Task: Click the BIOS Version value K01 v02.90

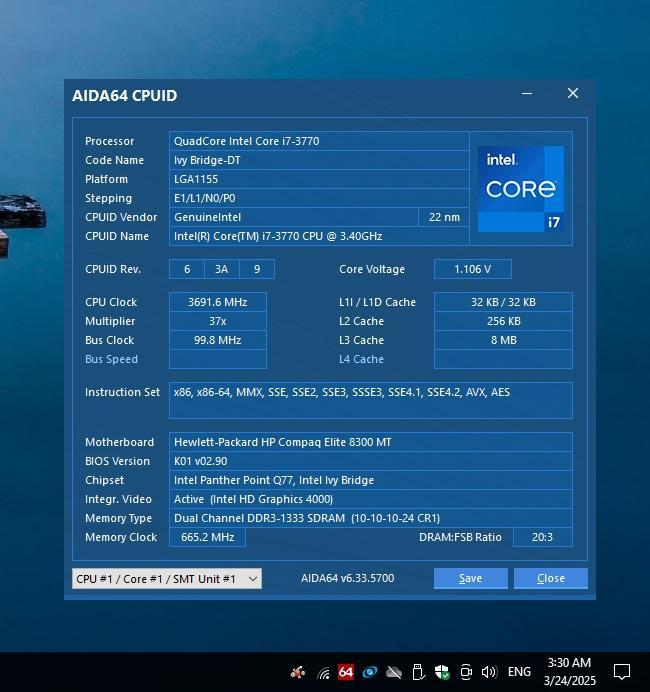Action: click(x=371, y=461)
